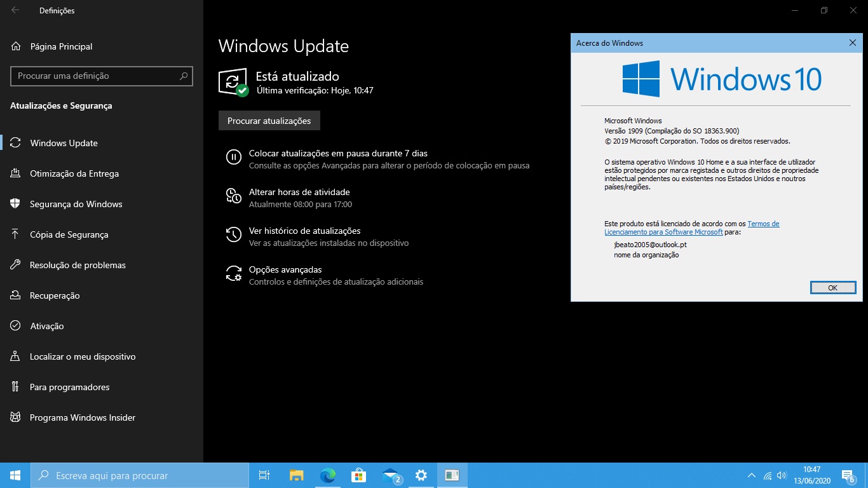Click OK in Acerca do Windows
Viewport: 868px width, 488px height.
pyautogui.click(x=832, y=288)
